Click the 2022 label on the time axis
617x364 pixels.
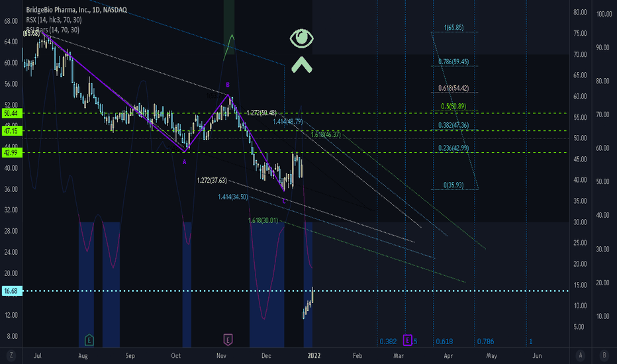(314, 356)
